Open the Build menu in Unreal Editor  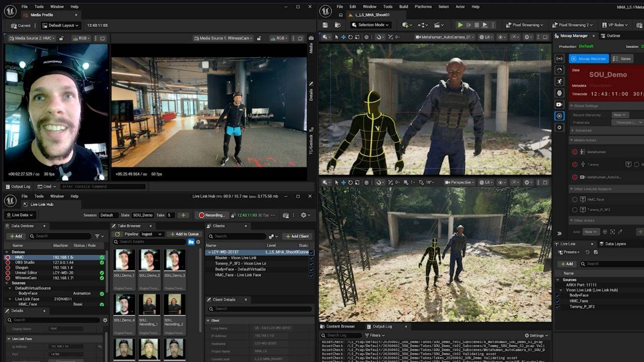[x=404, y=7]
